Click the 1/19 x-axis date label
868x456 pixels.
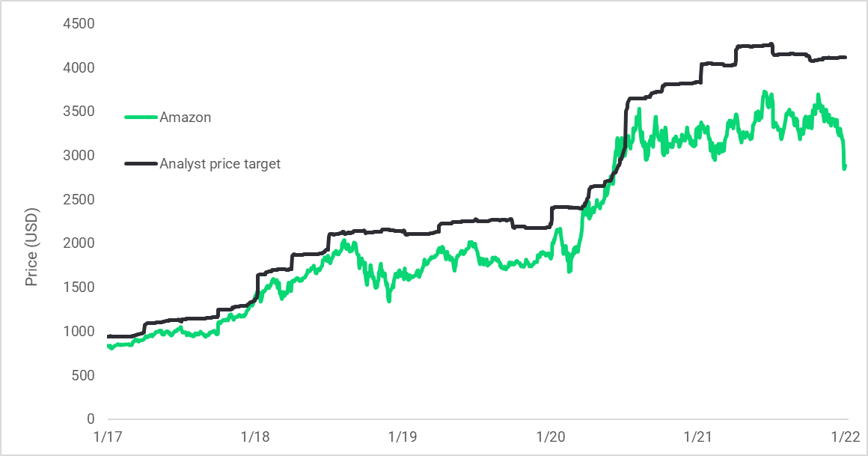[403, 437]
